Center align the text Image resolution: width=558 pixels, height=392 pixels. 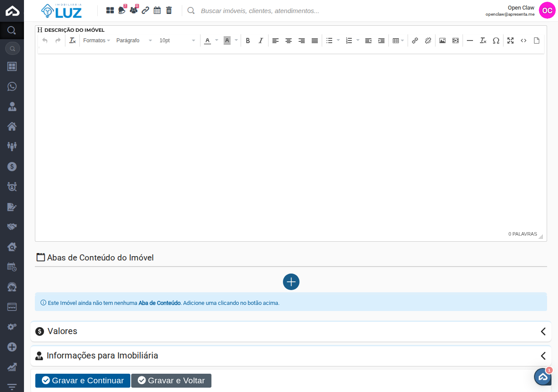pos(289,41)
